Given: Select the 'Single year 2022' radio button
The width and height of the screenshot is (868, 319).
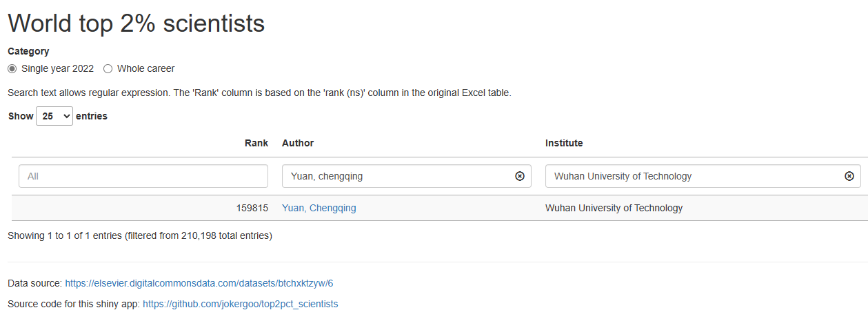Looking at the screenshot, I should 12,68.
